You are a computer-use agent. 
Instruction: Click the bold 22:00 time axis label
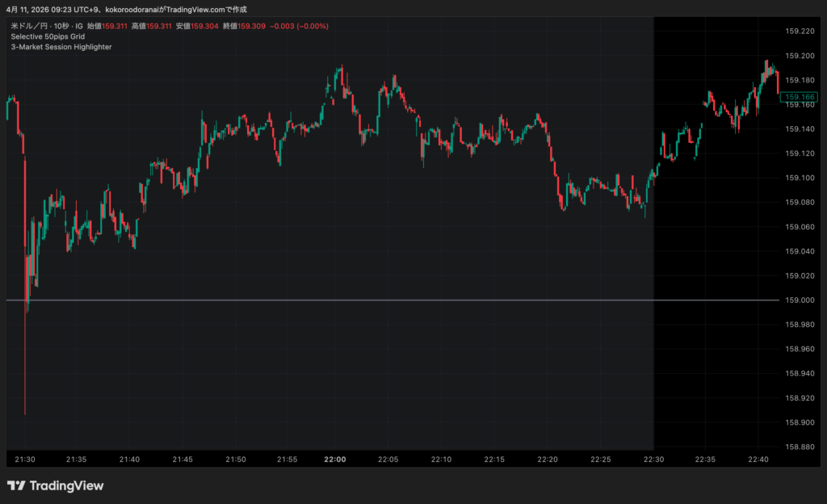[334, 460]
